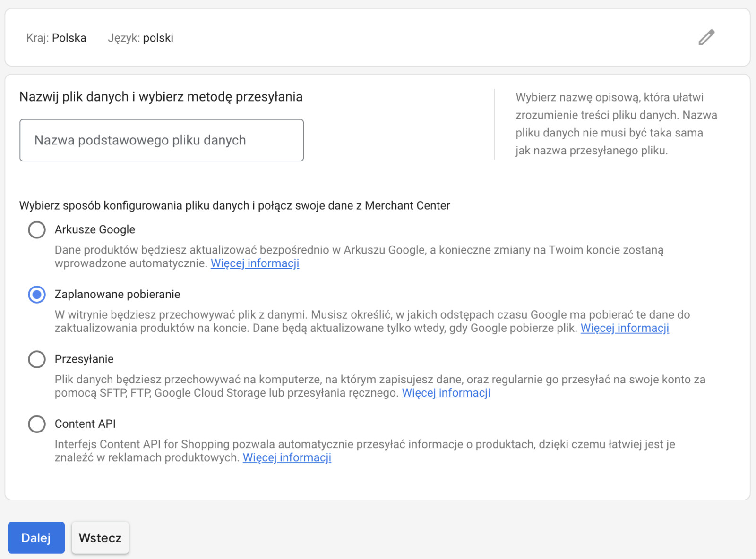This screenshot has height=559, width=756.
Task: Click the help text about choosing a descriptive name
Action: tap(616, 124)
